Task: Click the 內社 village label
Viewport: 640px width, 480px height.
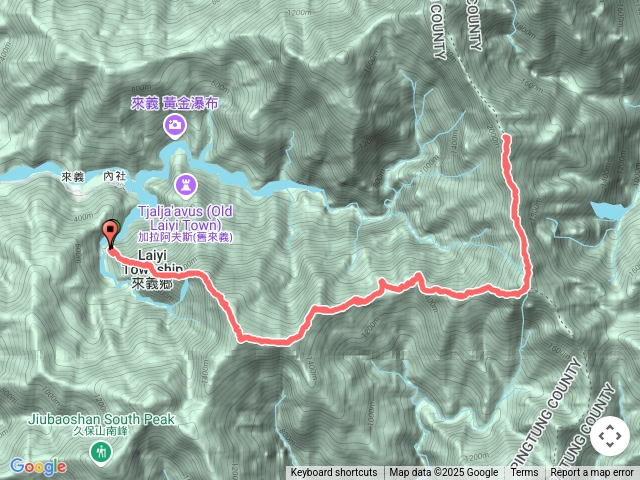Action: [115, 176]
